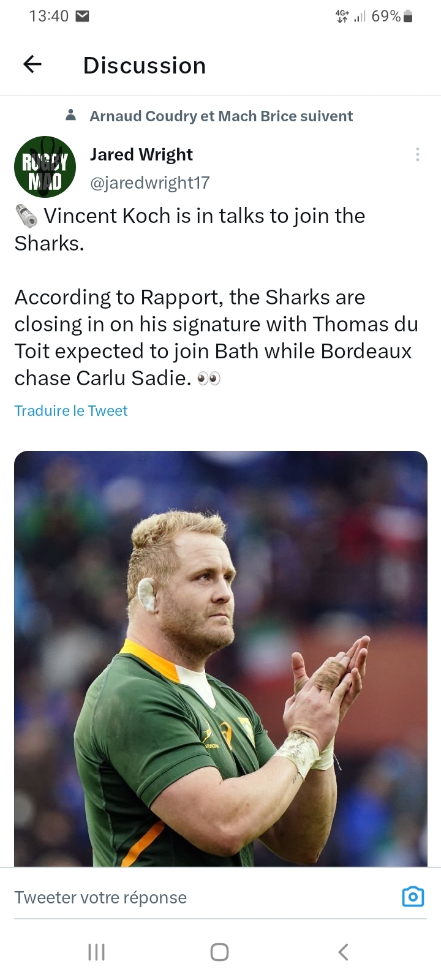Tap the battery icon in status bar
Screen dimensions: 441x980
tap(409, 17)
